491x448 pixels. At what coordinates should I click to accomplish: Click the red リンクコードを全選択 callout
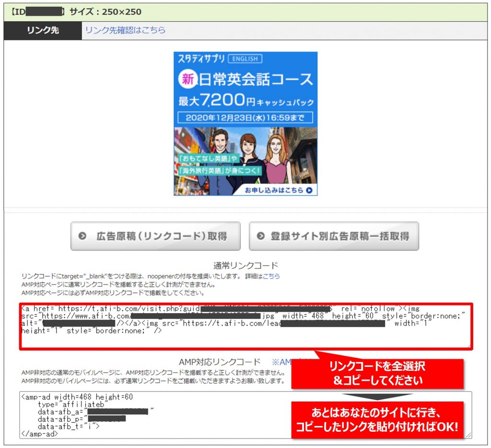tap(377, 373)
